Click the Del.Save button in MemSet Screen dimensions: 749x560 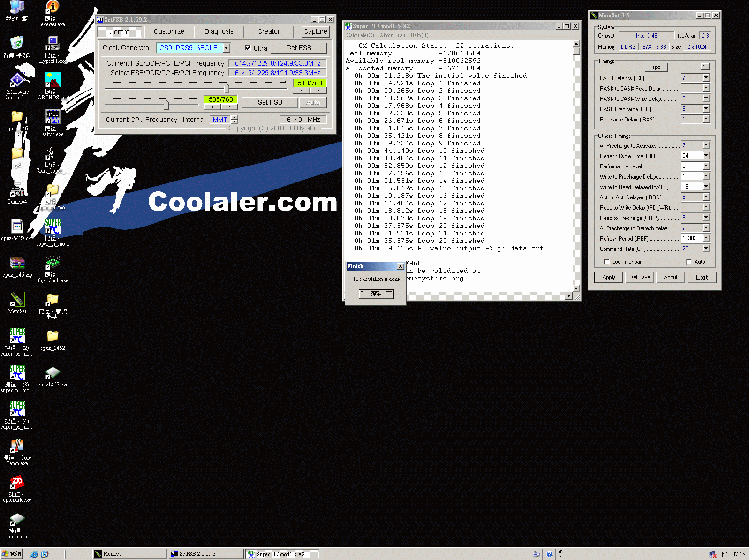click(640, 277)
